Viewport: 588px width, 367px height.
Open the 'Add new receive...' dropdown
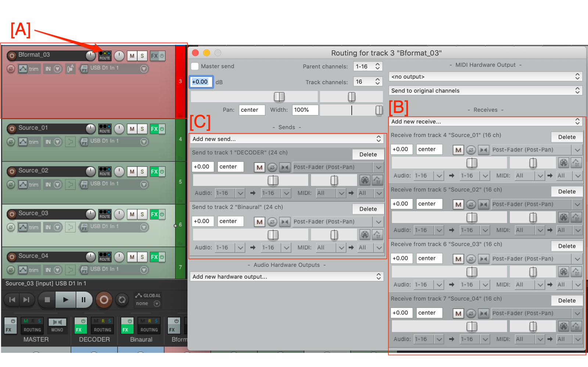pos(485,122)
